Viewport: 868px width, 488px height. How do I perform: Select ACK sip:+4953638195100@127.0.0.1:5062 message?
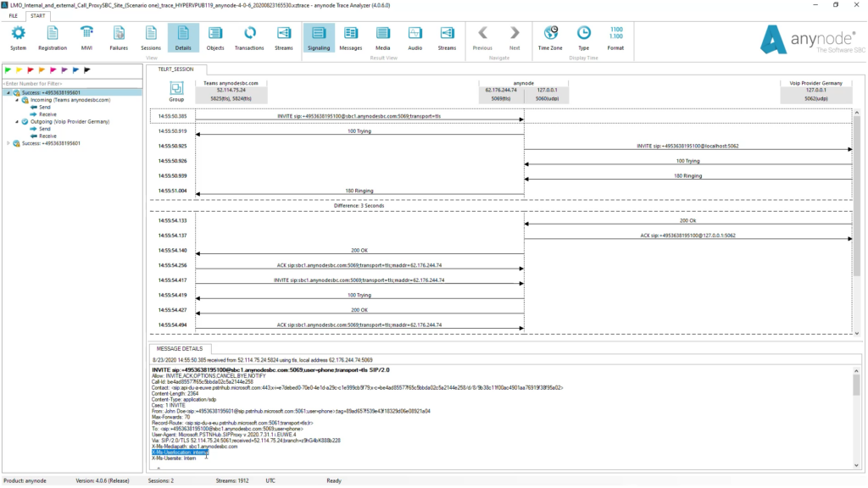click(x=687, y=236)
